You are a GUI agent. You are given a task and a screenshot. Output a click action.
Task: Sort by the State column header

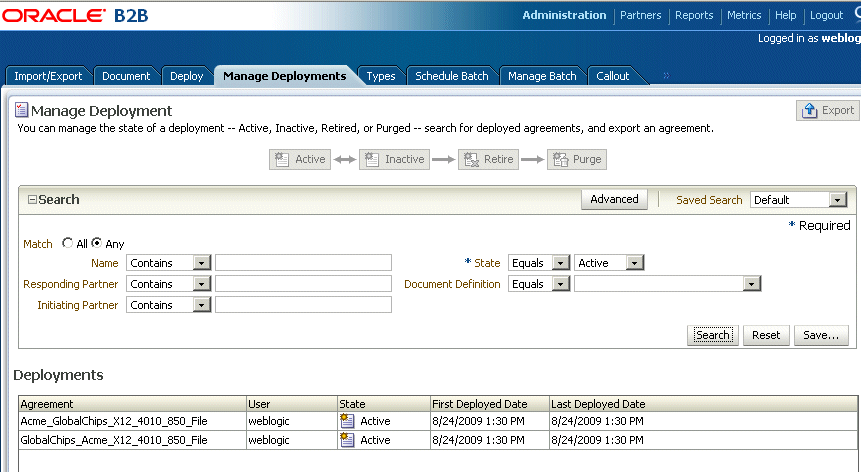pos(384,404)
